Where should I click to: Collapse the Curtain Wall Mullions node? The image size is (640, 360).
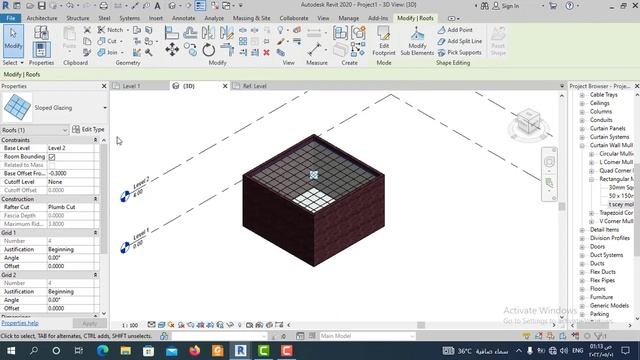tap(582, 146)
